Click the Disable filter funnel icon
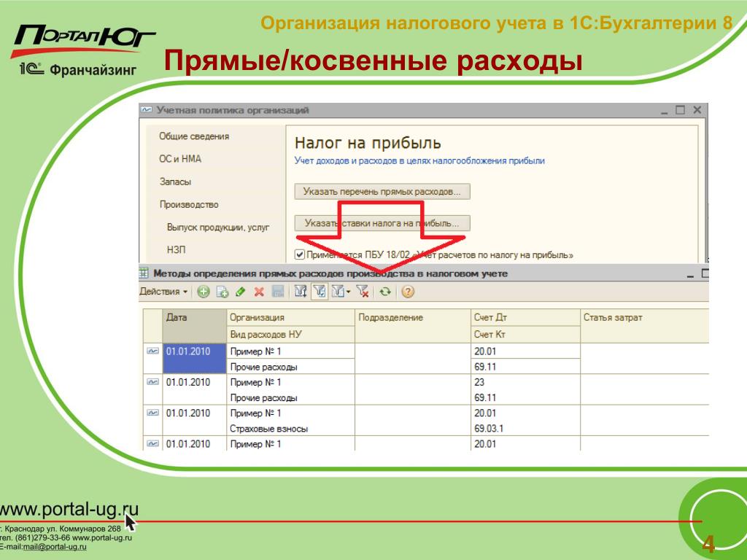Image resolution: width=747 pixels, height=560 pixels. [x=363, y=292]
